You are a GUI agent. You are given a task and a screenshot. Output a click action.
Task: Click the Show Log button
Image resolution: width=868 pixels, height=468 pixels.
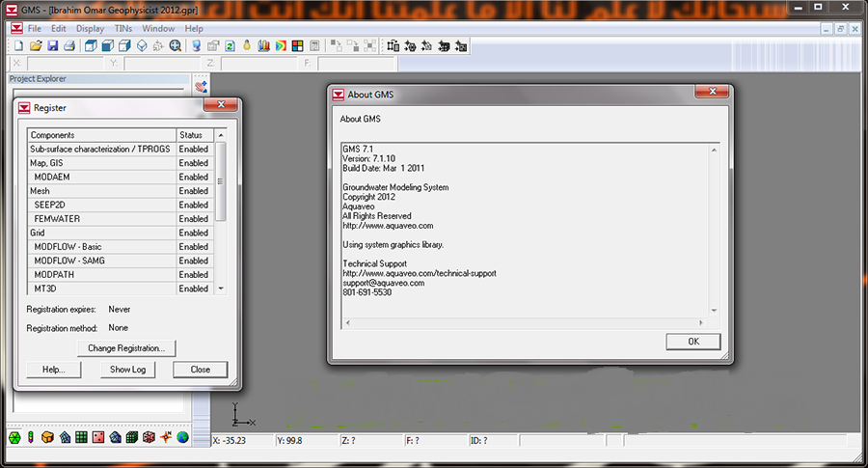[x=128, y=370]
